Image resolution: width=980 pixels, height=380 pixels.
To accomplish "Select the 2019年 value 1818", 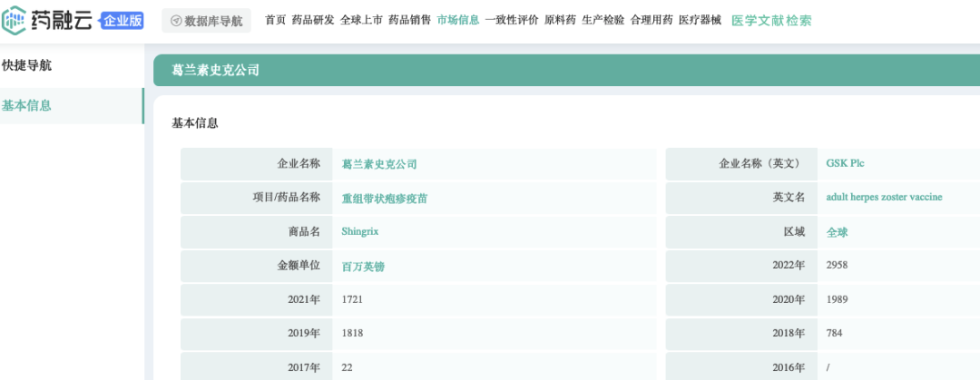I will (352, 333).
